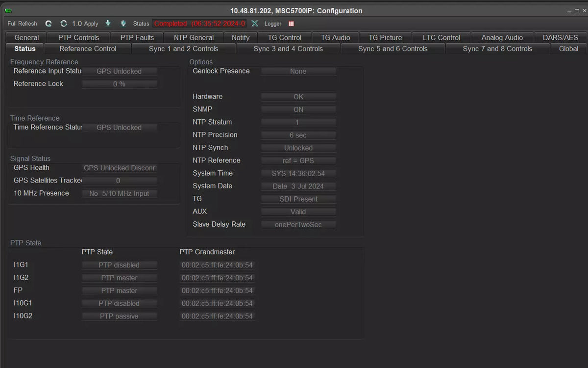Click the red Completed status message field
The height and width of the screenshot is (368, 588).
tap(199, 24)
